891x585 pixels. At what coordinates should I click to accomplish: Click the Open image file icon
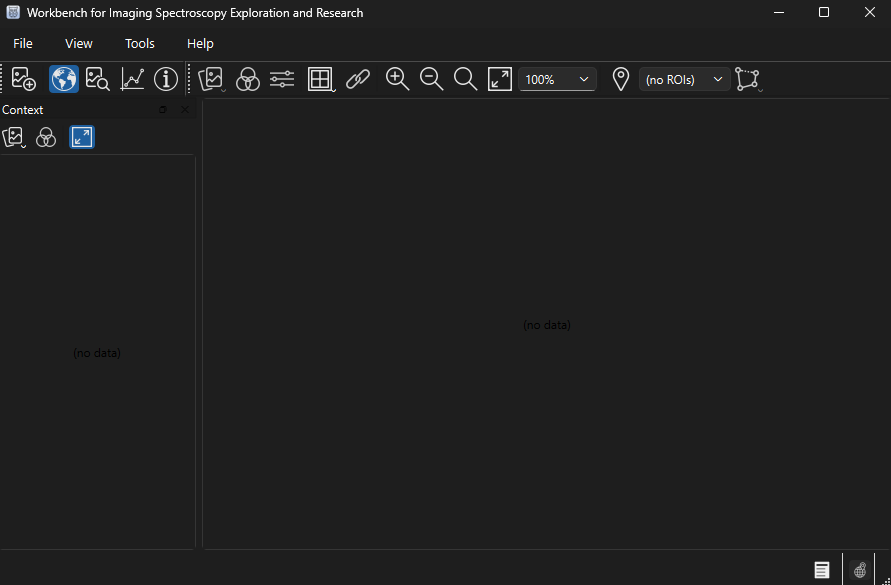point(23,79)
